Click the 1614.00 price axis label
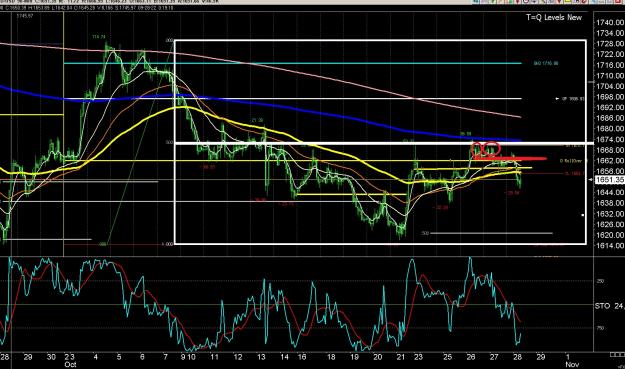This screenshot has width=625, height=369. [610, 245]
